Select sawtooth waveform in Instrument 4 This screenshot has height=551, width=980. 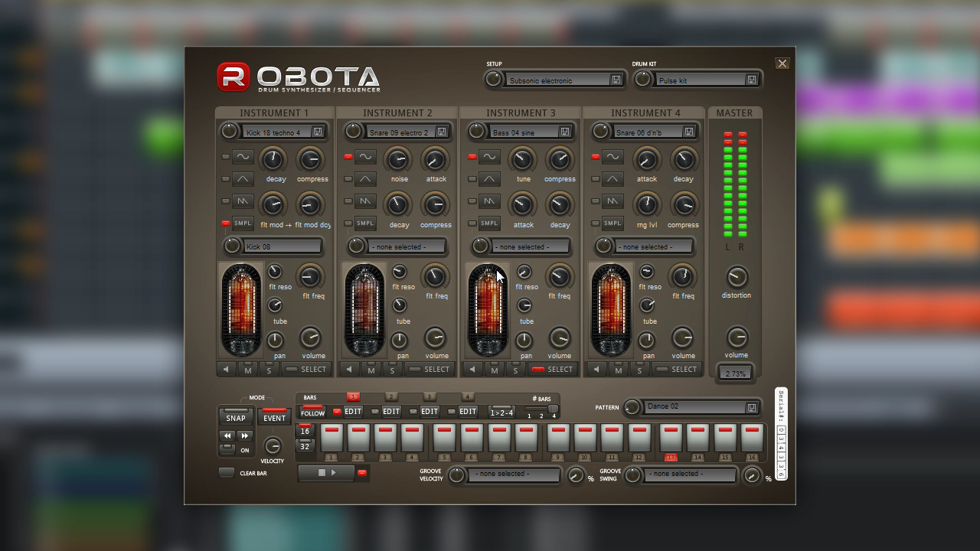tap(612, 201)
